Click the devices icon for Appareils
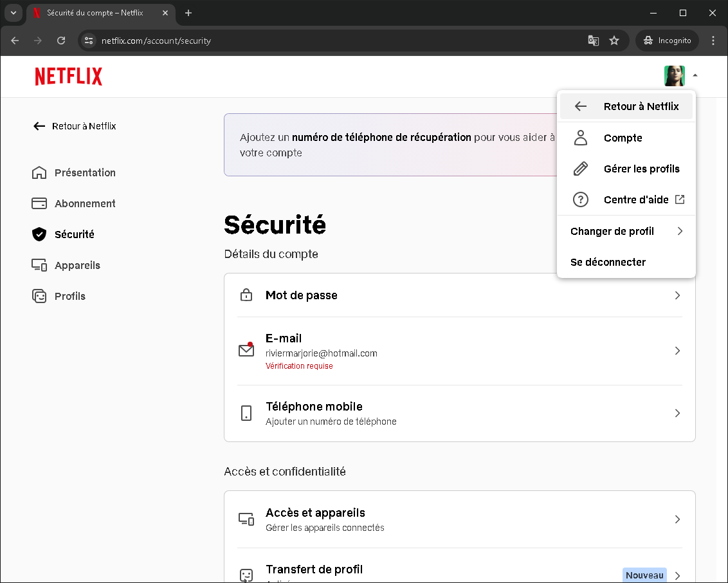Viewport: 728px width, 583px height. pos(39,265)
